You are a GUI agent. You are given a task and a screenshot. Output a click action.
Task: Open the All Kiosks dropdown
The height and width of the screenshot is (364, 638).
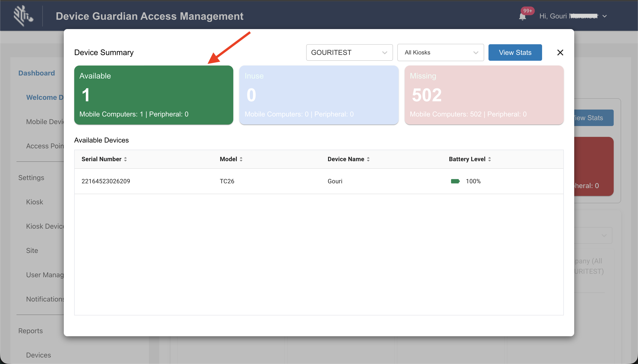pos(440,52)
